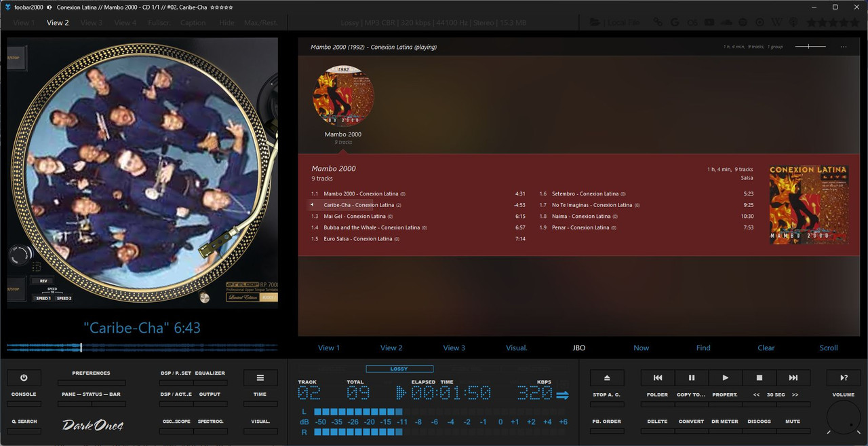
Task: Pause playback with the pause button
Action: click(x=692, y=377)
